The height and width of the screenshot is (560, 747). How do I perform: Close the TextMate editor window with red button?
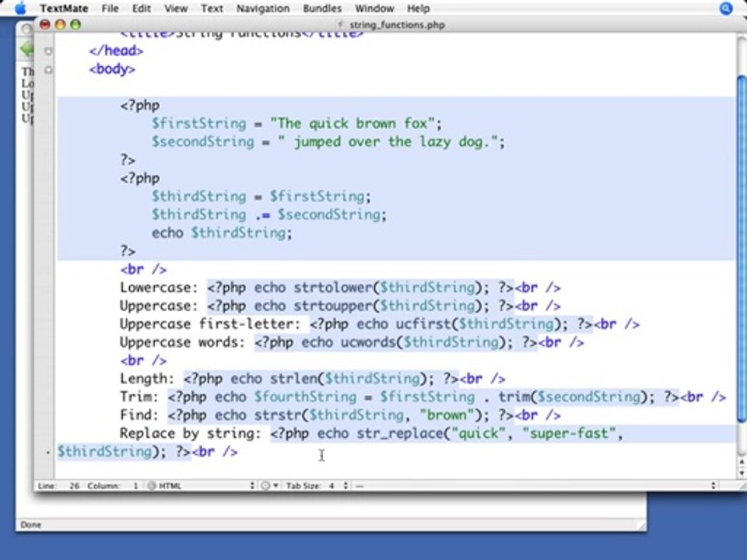coord(45,24)
